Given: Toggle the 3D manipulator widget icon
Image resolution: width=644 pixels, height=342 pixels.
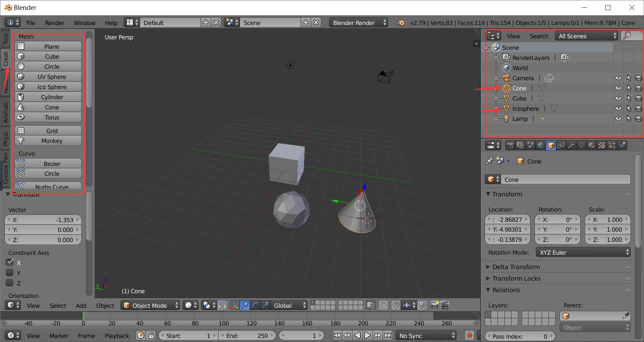Looking at the screenshot, I should click(x=234, y=305).
